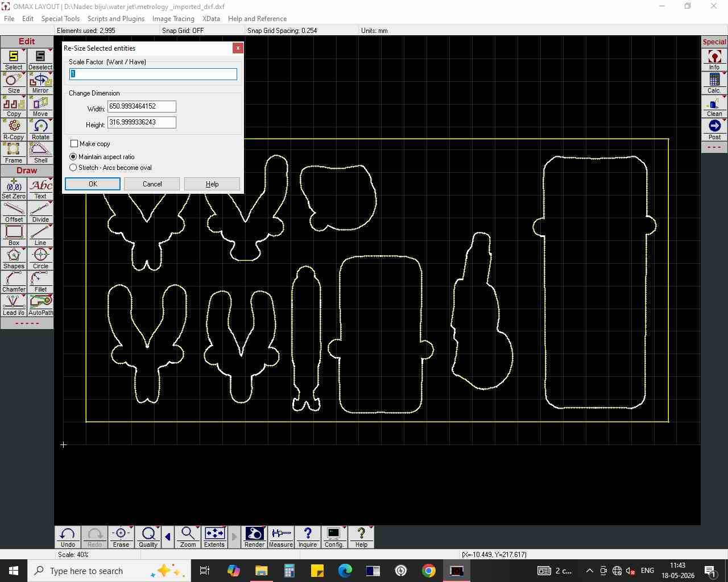Click Help in the Re-Size dialog
The height and width of the screenshot is (582, 728).
click(x=212, y=184)
